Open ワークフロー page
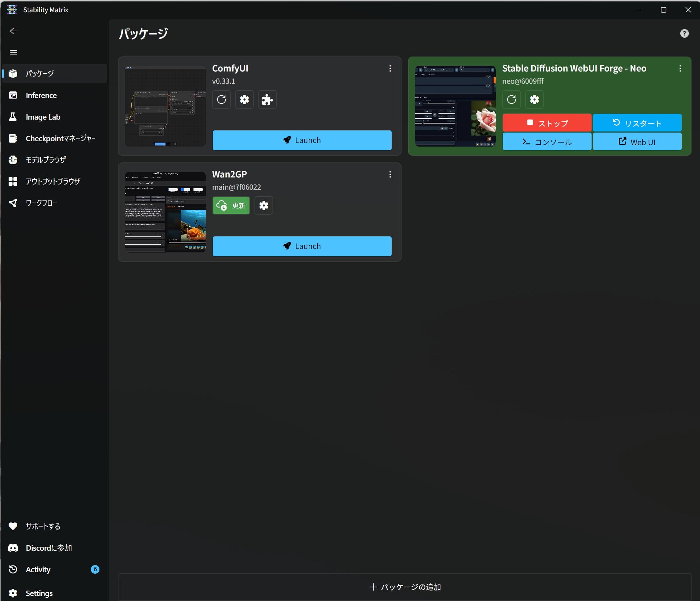The width and height of the screenshot is (700, 601). point(55,203)
